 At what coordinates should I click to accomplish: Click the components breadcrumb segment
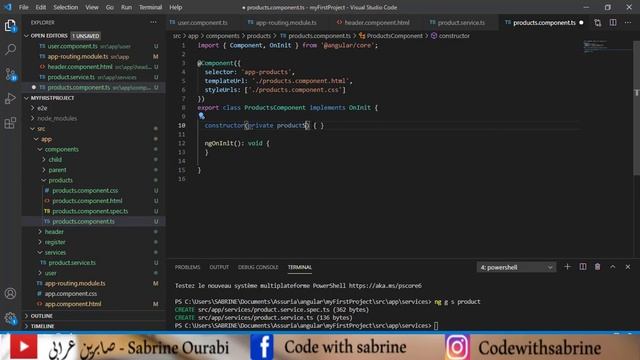coord(222,36)
